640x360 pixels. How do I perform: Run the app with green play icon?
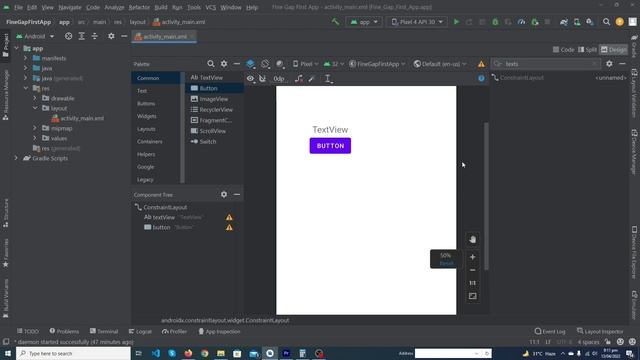click(x=456, y=22)
